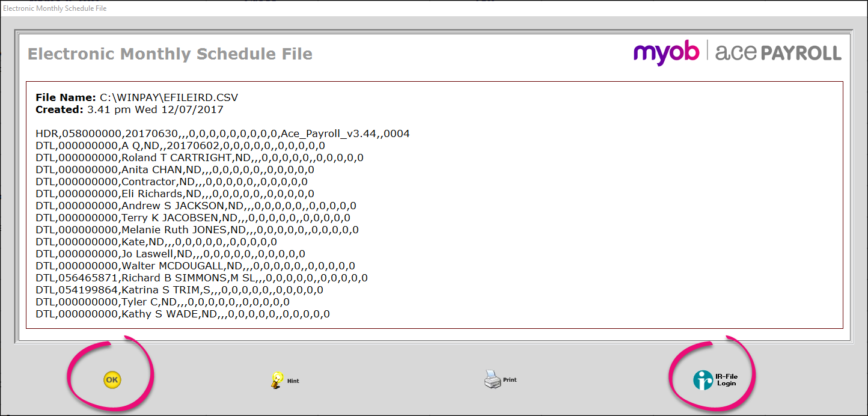Image resolution: width=868 pixels, height=416 pixels.
Task: Click the Hint lightbulb icon
Action: (277, 379)
